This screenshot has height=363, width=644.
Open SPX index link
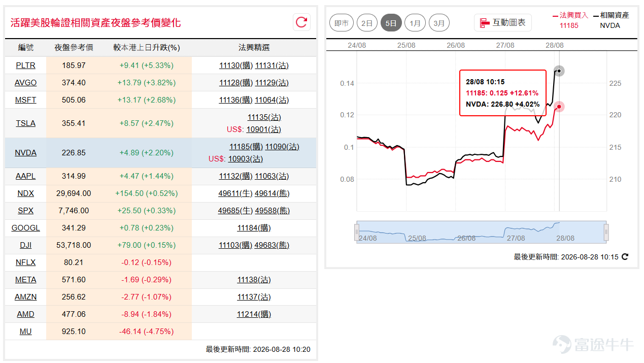(25, 211)
